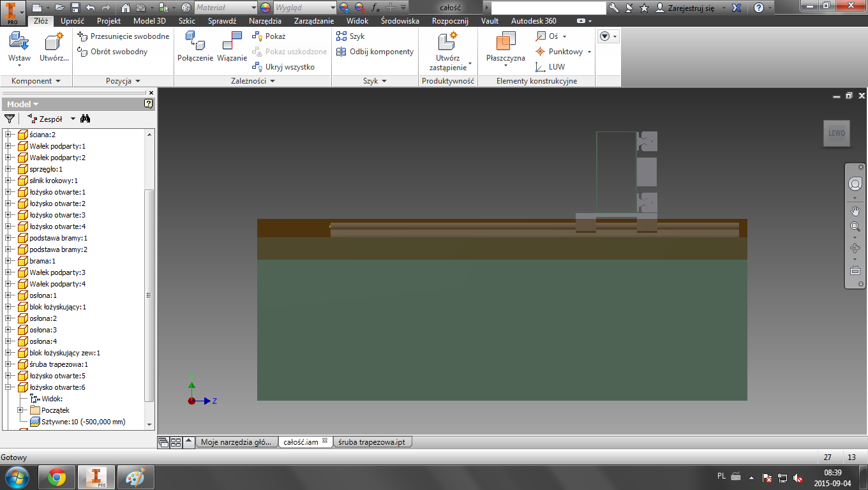Click the Open file folder icon

click(60, 8)
